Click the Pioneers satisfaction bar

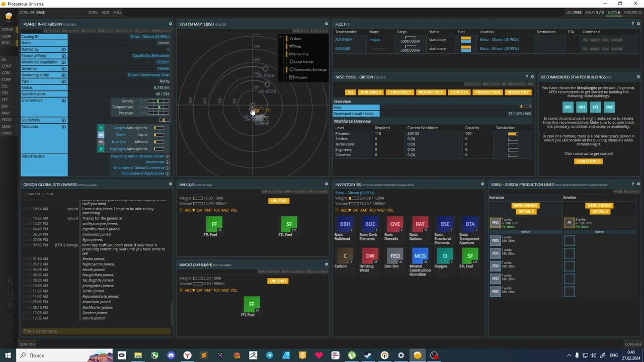[513, 134]
